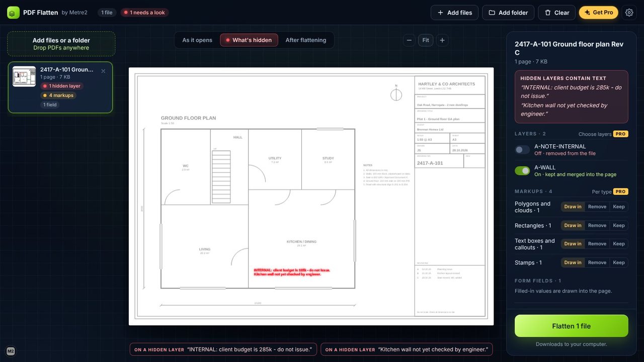Open the After flattening tab
The height and width of the screenshot is (362, 644).
pyautogui.click(x=306, y=40)
